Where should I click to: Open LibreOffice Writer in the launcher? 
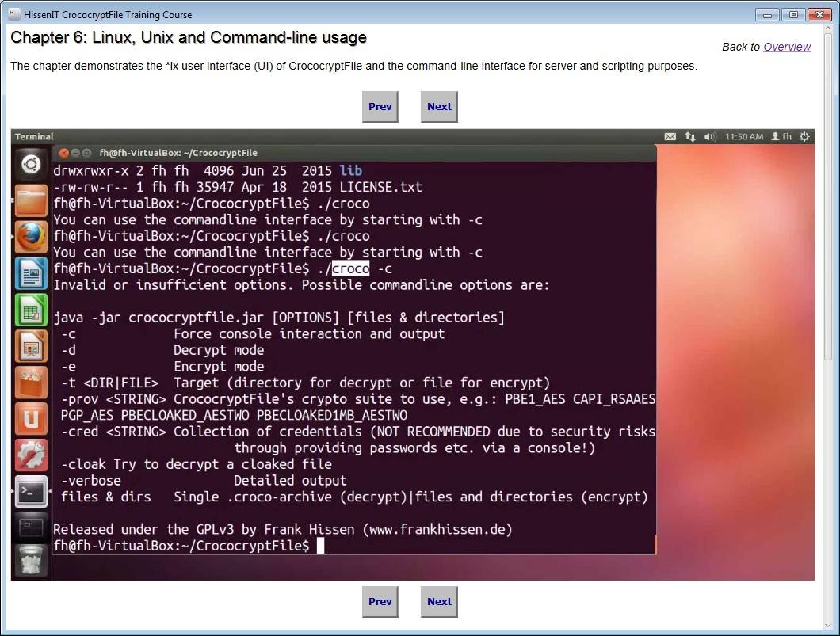[x=31, y=273]
